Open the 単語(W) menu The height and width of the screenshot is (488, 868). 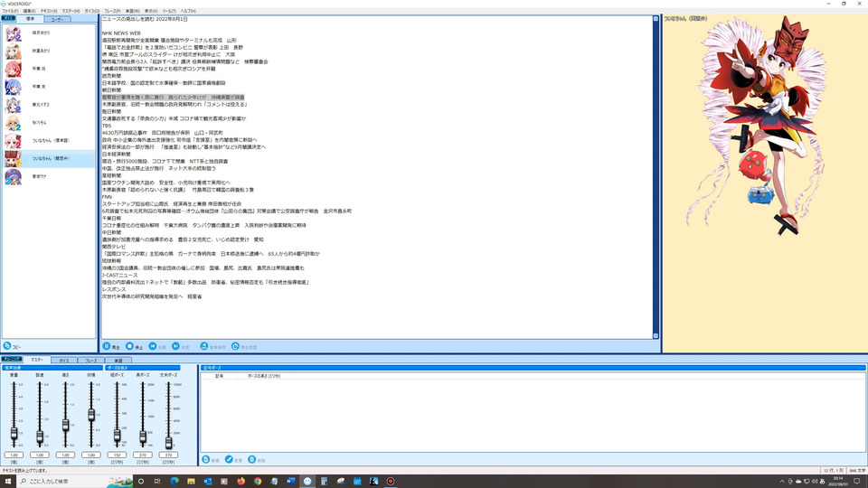click(133, 11)
